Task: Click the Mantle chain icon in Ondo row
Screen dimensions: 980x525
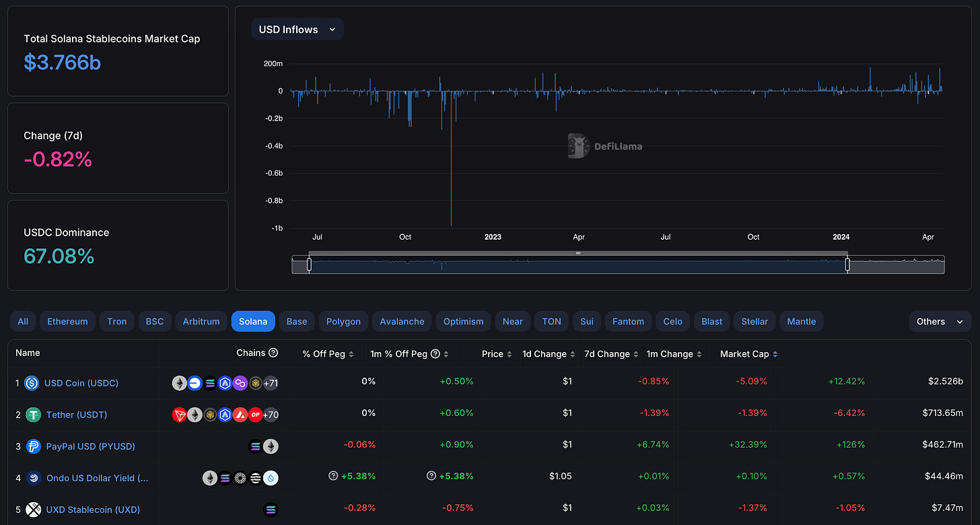Action: [240, 478]
